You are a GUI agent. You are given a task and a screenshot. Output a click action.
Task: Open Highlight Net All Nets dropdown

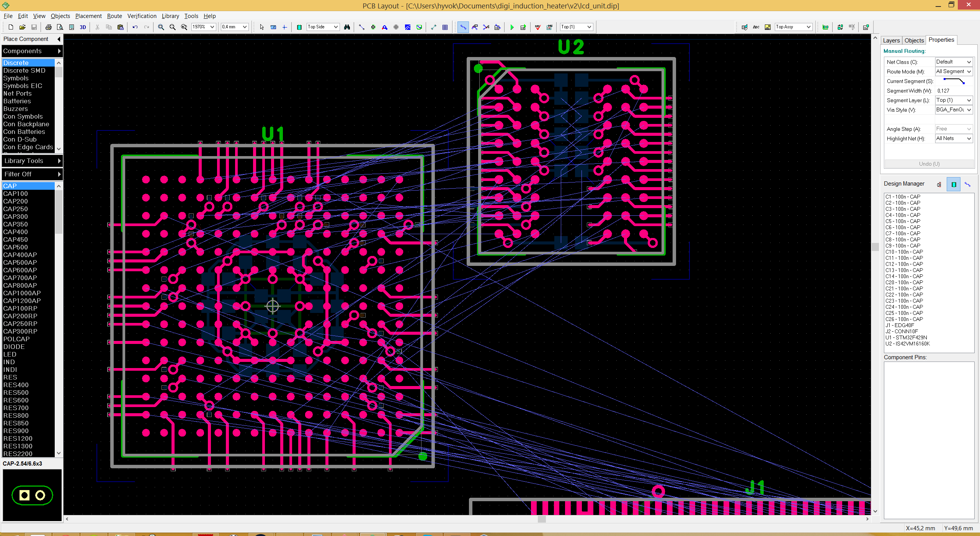pos(954,138)
